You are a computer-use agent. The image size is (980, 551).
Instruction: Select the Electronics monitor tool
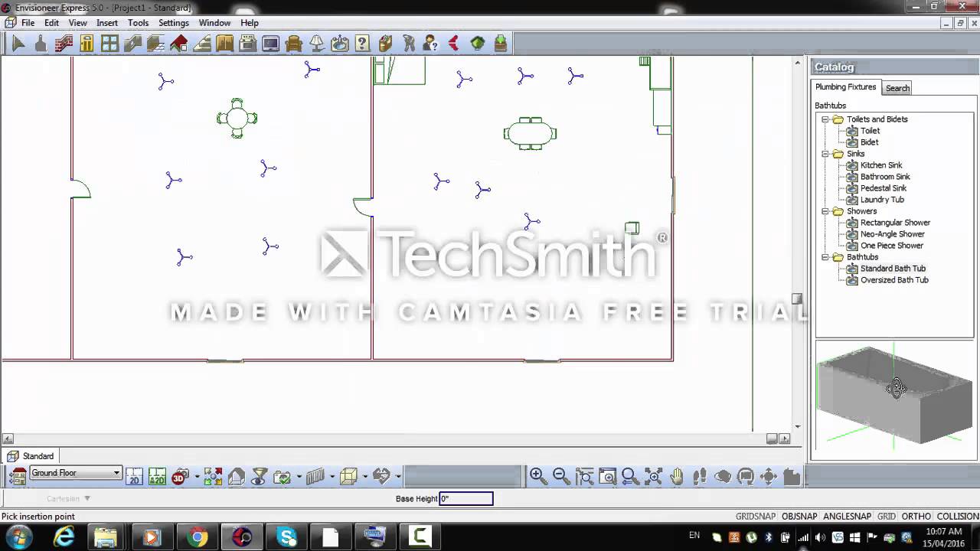click(270, 44)
